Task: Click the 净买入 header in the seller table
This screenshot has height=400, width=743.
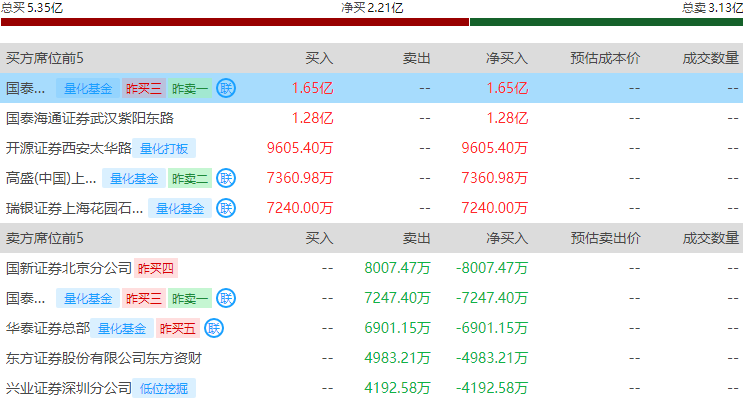Action: (x=507, y=238)
